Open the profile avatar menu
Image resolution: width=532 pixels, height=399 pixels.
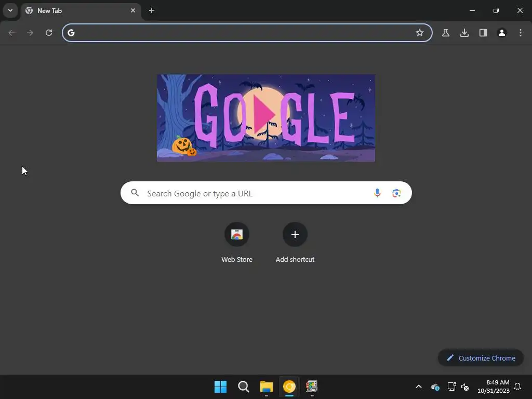[502, 33]
